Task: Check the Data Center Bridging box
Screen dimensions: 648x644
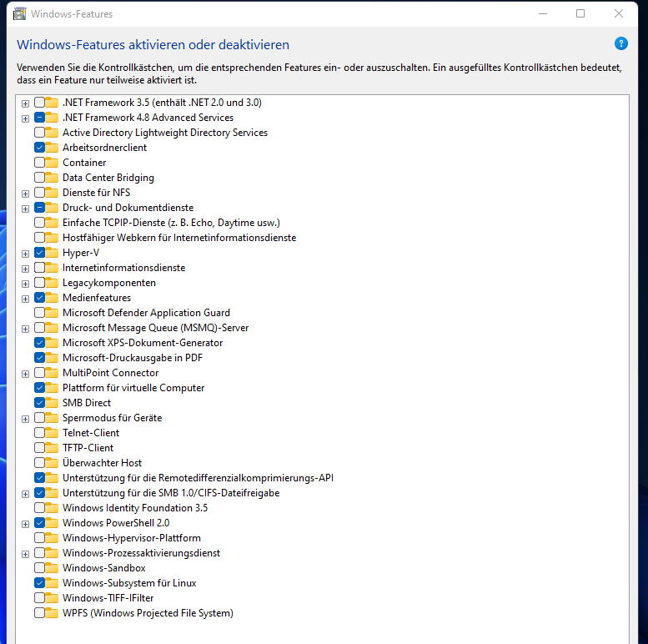Action: point(40,178)
